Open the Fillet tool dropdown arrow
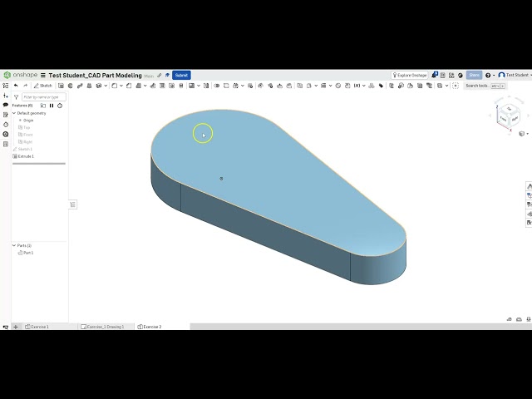Screen dimensions: 532x399 click(121, 86)
